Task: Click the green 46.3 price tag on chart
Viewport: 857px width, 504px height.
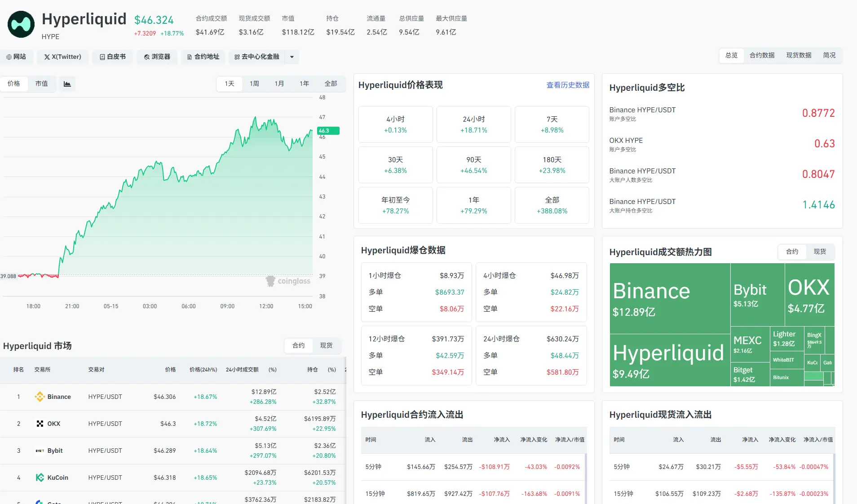Action: [328, 131]
